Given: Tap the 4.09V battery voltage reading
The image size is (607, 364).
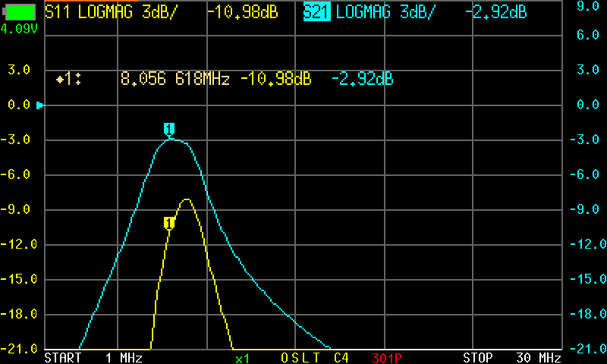Looking at the screenshot, I should pos(19,29).
